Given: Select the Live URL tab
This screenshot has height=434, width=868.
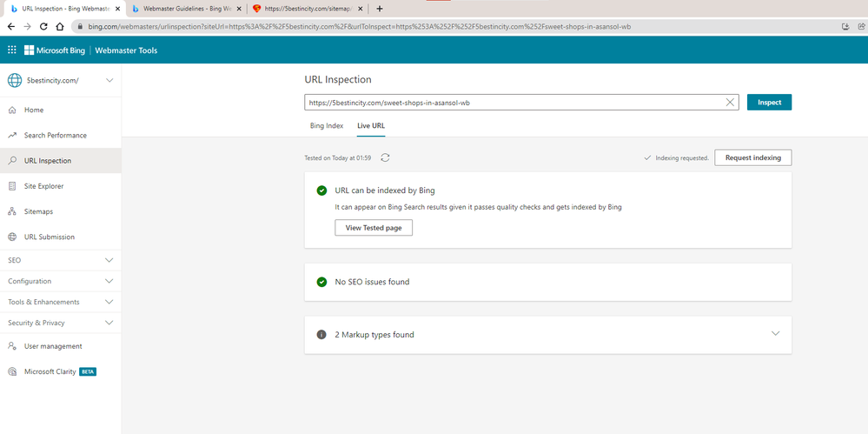Looking at the screenshot, I should 371,126.
